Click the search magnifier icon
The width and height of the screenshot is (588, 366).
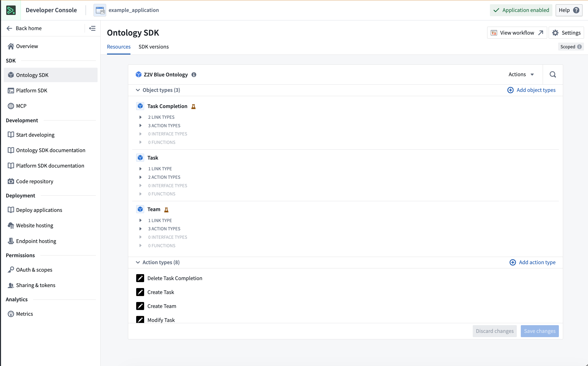click(x=553, y=74)
